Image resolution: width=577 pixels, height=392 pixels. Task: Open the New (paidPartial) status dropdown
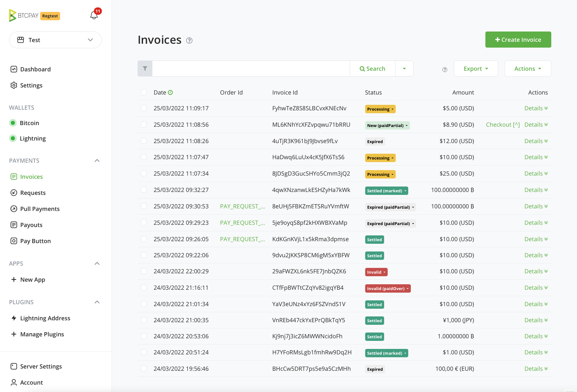coord(387,125)
